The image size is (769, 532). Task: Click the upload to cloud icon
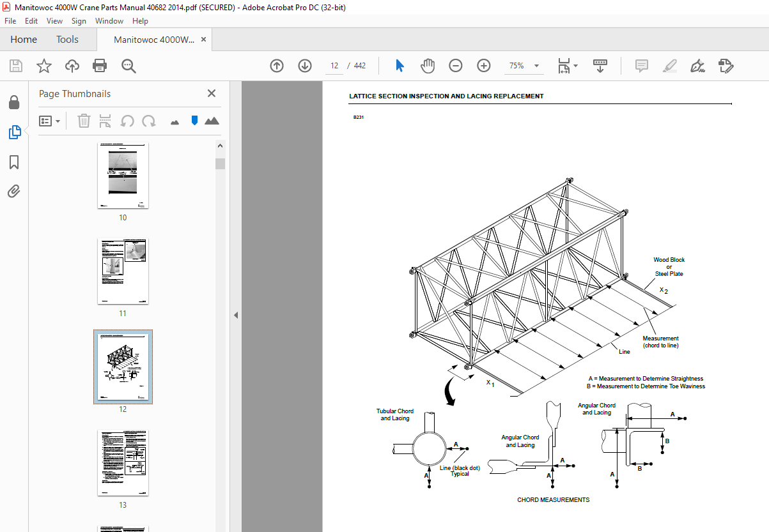click(x=72, y=66)
